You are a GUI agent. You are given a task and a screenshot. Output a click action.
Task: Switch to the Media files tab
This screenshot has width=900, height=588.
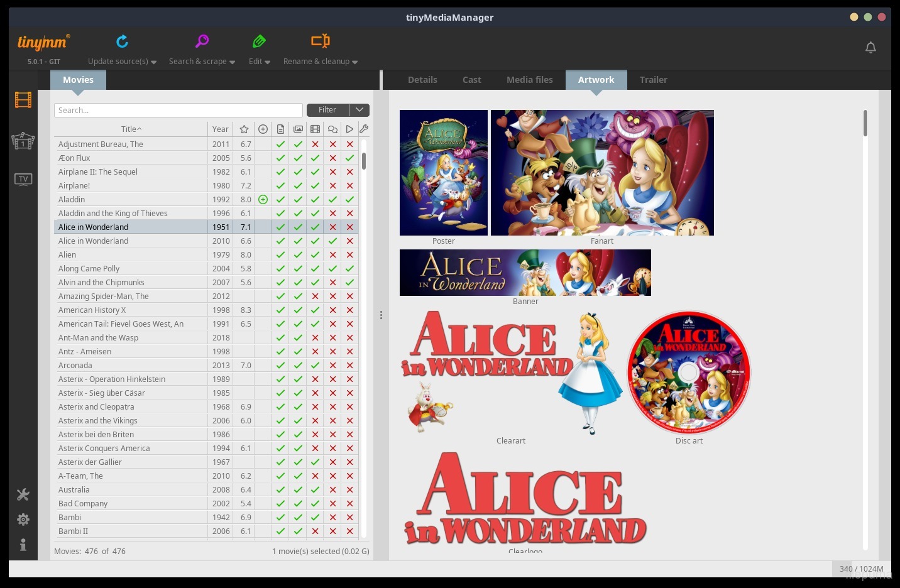[529, 80]
